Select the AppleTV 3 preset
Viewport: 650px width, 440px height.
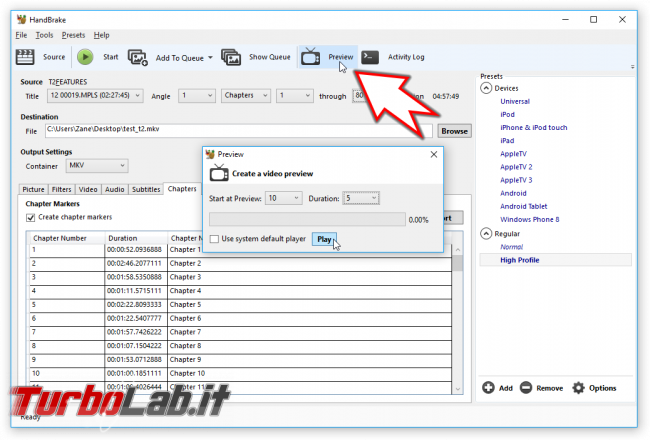[x=516, y=180]
